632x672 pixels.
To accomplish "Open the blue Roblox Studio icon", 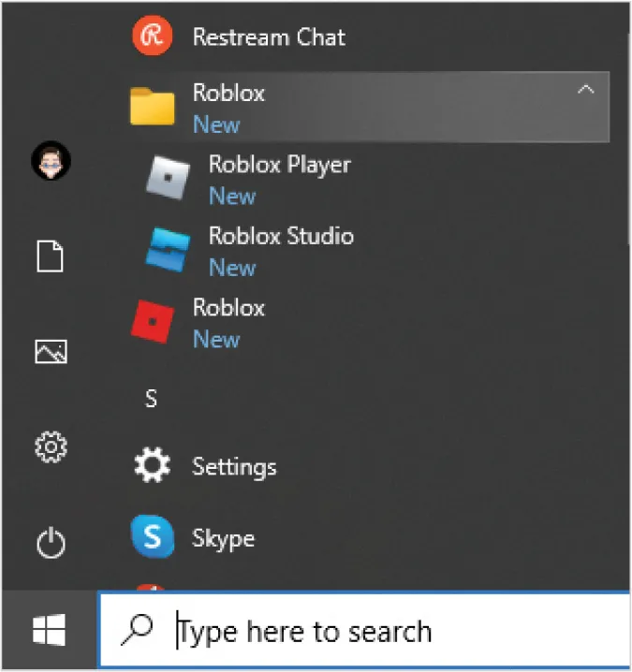I will click(168, 249).
